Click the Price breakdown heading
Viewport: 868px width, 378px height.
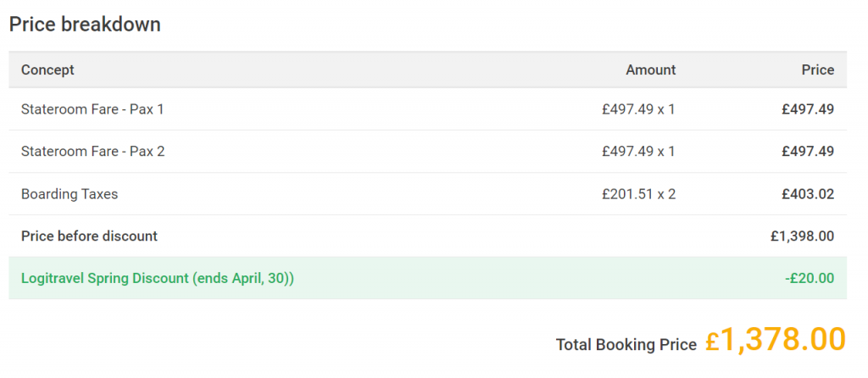(x=85, y=25)
